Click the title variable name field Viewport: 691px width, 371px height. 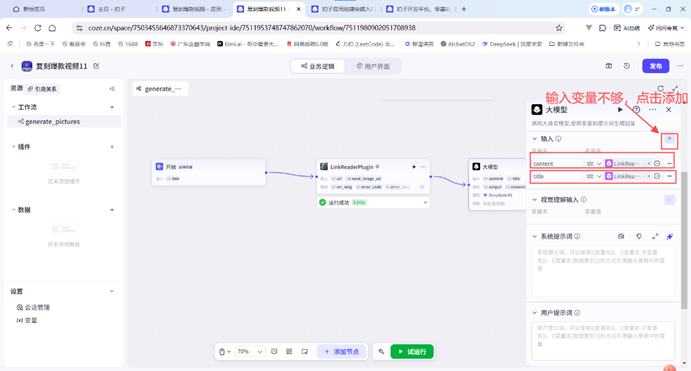coord(557,176)
